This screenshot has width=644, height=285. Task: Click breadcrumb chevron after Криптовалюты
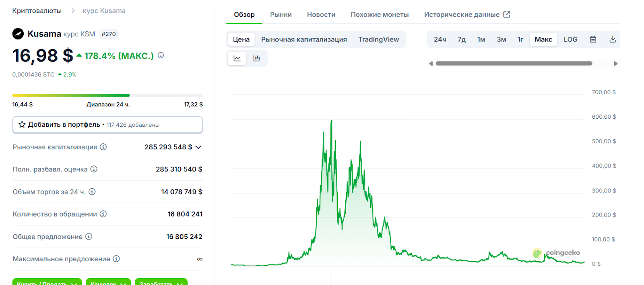coord(73,11)
